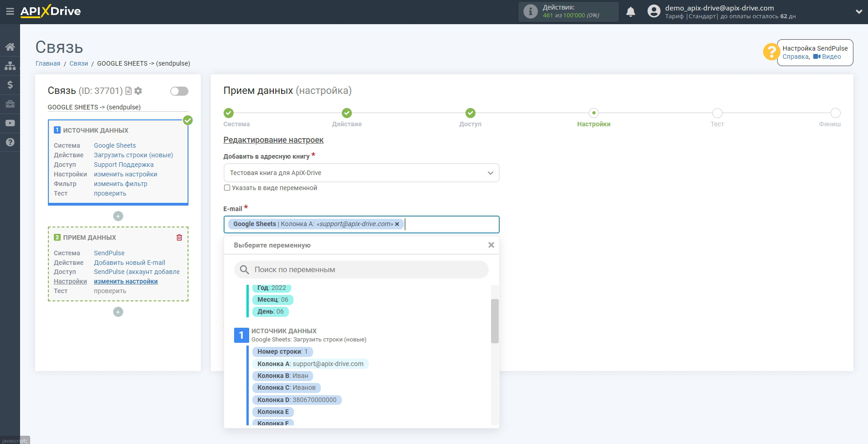Screen dimensions: 868x444
Task: Click the source 'изменить настройки' link
Action: [125, 174]
